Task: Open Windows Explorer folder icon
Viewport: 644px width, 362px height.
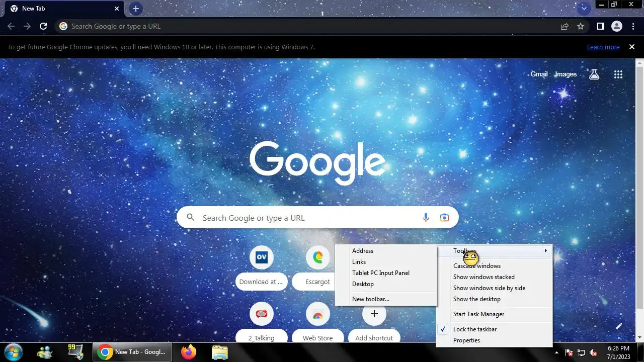Action: tap(219, 352)
